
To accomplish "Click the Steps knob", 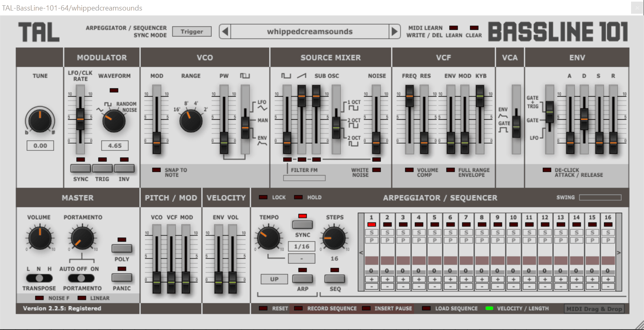I will [334, 238].
